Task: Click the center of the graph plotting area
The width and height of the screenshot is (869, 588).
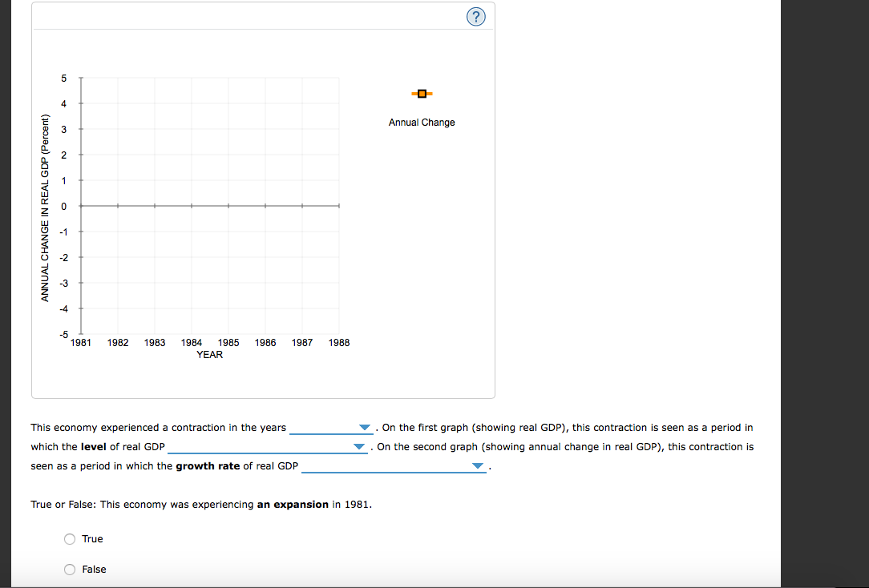Action: [x=209, y=206]
